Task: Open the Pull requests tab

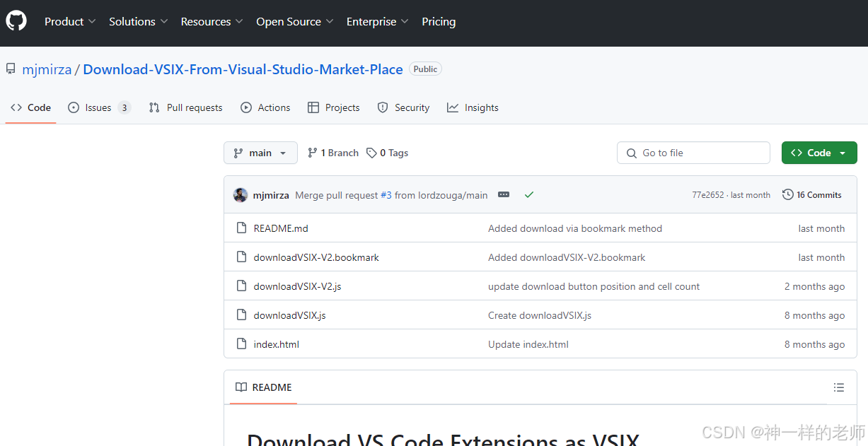Action: click(x=185, y=107)
